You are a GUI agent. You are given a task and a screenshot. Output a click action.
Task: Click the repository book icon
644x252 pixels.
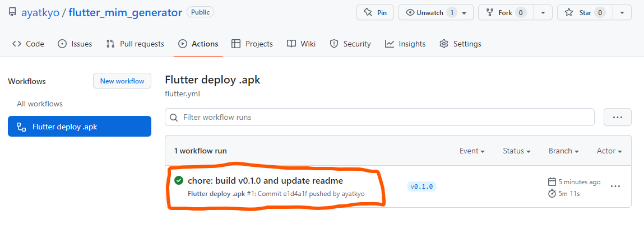pyautogui.click(x=12, y=12)
